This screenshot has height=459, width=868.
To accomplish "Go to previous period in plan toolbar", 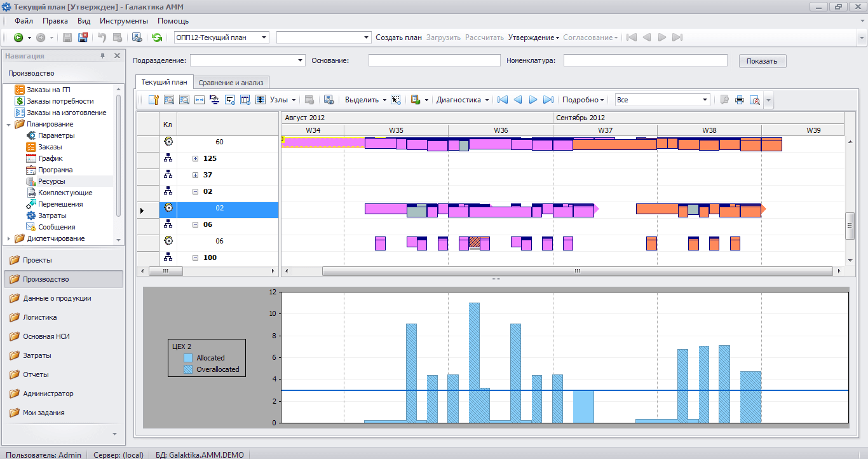I will 518,100.
